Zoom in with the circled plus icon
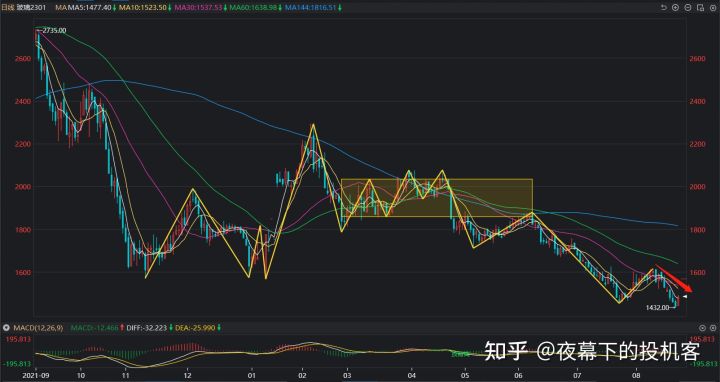The image size is (720, 382). (675, 7)
